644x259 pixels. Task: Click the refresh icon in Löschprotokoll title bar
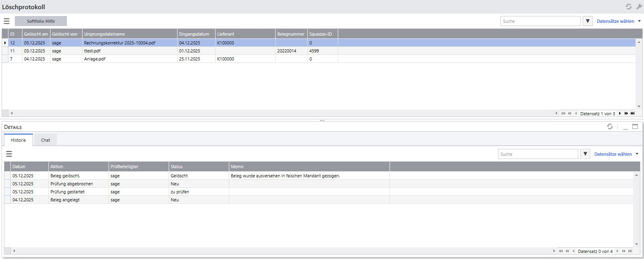point(628,7)
